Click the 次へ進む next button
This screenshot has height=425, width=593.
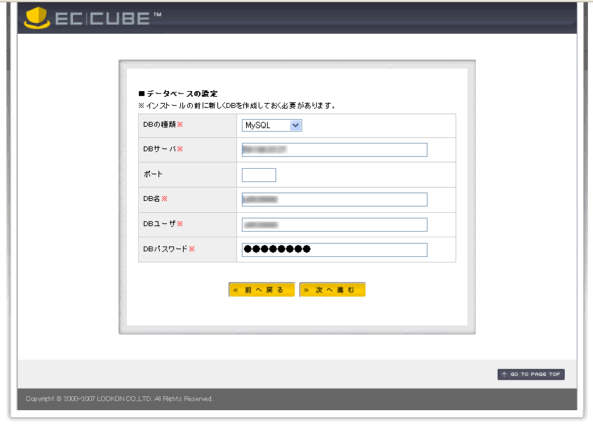click(332, 290)
